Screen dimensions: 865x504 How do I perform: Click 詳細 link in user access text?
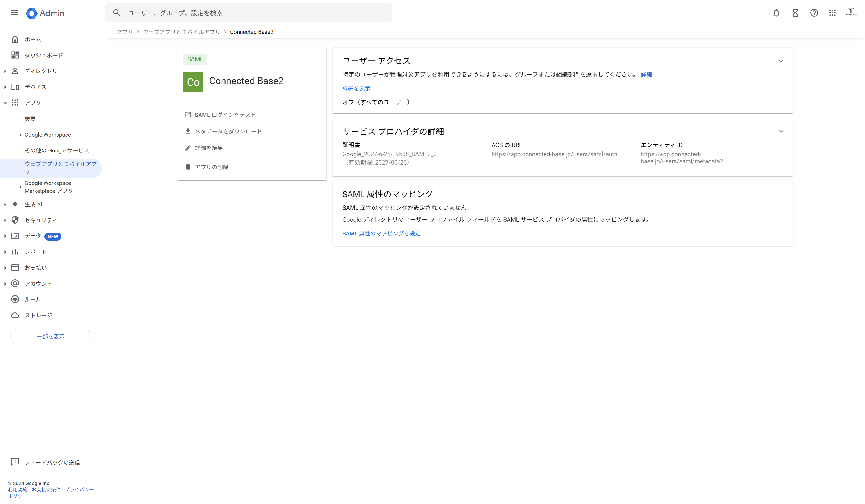pos(646,75)
